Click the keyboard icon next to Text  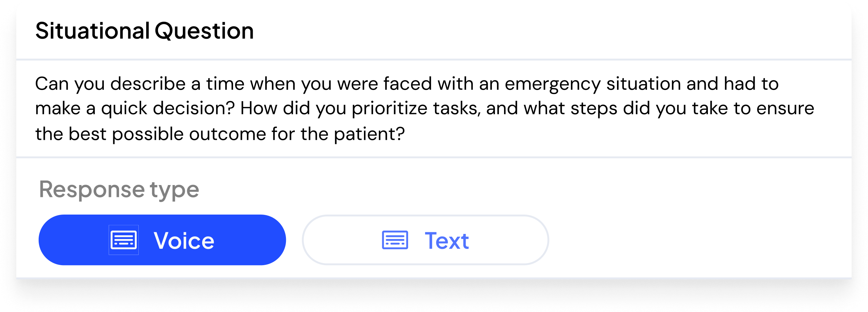395,240
